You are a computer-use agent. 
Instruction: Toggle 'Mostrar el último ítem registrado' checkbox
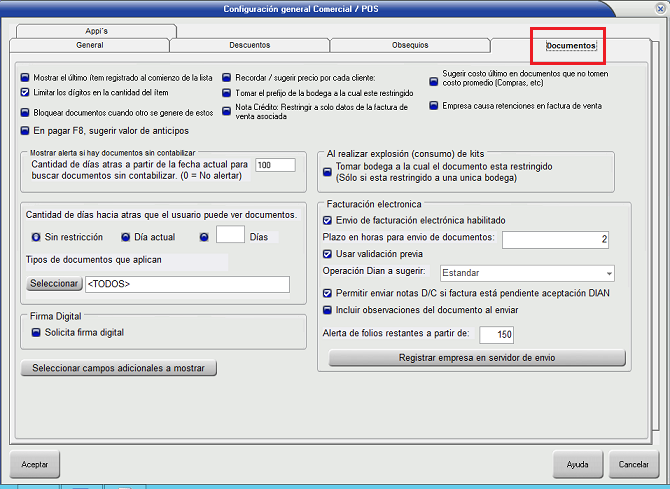pyautogui.click(x=25, y=77)
